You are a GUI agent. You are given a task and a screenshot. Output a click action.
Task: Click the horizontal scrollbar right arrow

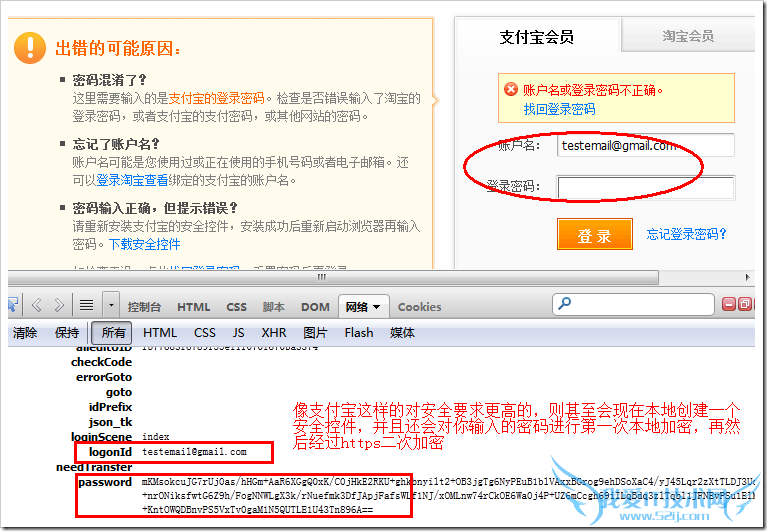(x=747, y=277)
